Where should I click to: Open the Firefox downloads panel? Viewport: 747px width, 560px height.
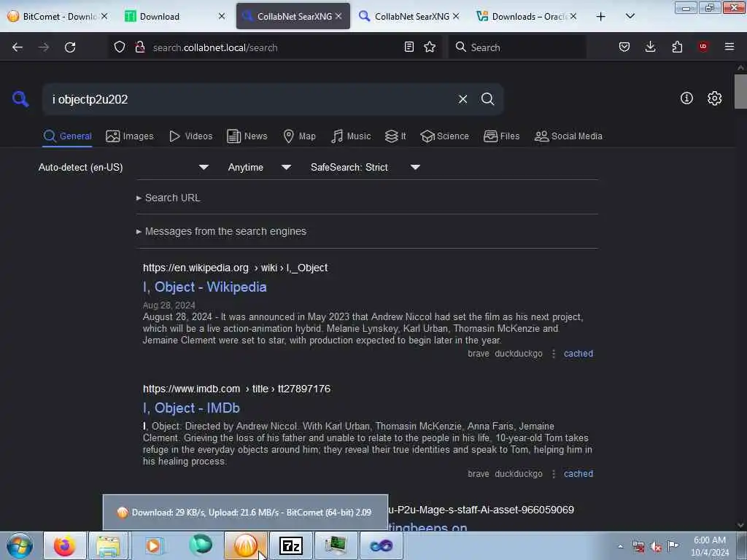click(650, 47)
